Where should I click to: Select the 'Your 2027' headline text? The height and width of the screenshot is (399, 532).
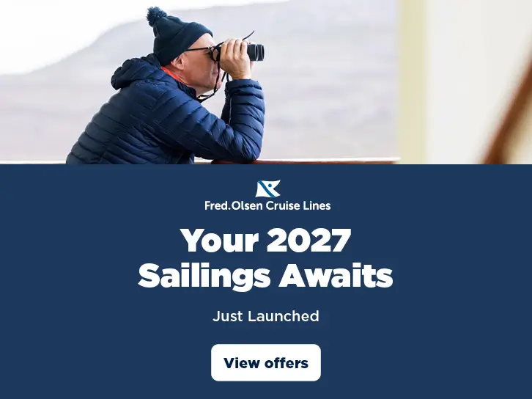(x=266, y=240)
